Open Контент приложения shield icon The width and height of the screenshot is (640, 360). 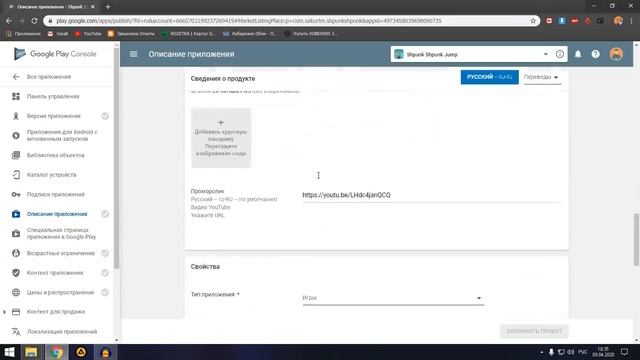pos(16,273)
